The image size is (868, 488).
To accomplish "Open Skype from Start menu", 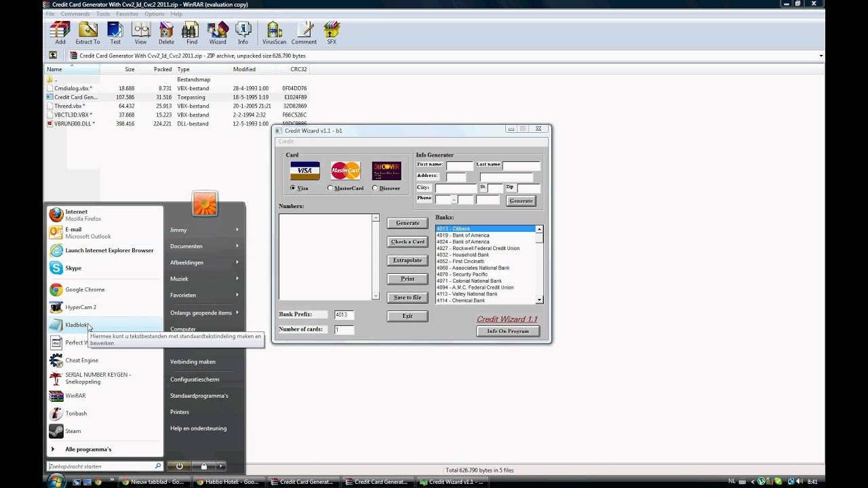I will 105,268.
